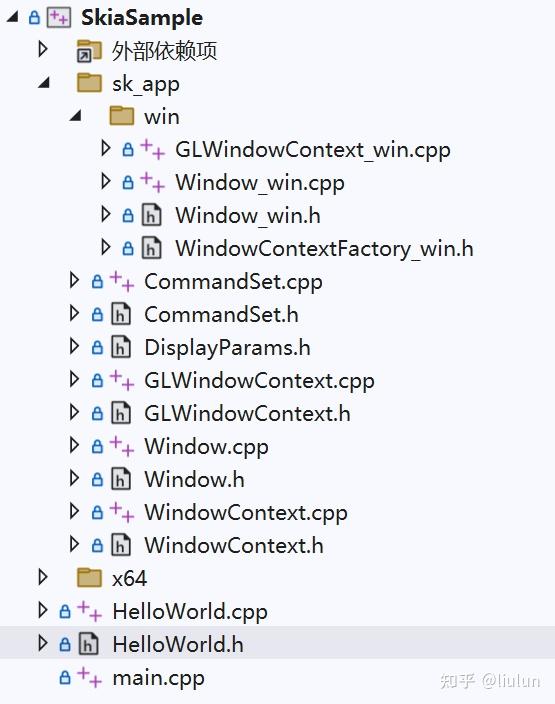Click the x64 folder icon
Screen dimensions: 555x704
[x=89, y=578]
